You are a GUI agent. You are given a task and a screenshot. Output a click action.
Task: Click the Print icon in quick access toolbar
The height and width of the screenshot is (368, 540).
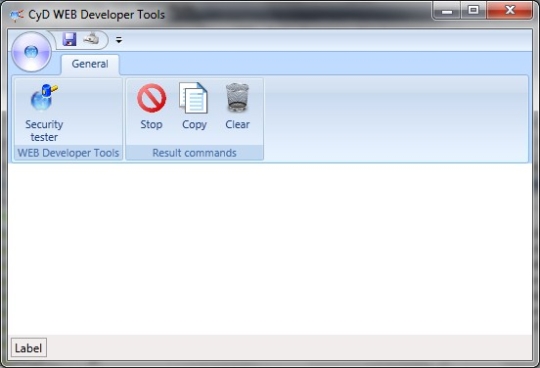tap(92, 39)
